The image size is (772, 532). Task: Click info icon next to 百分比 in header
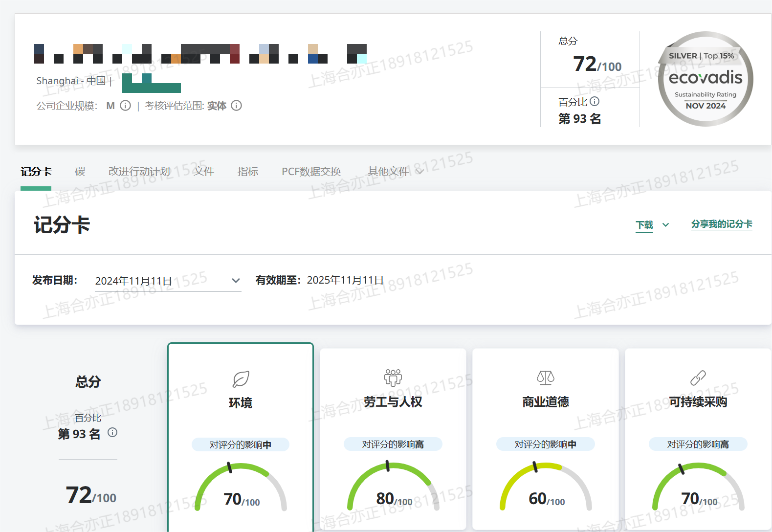click(x=595, y=101)
